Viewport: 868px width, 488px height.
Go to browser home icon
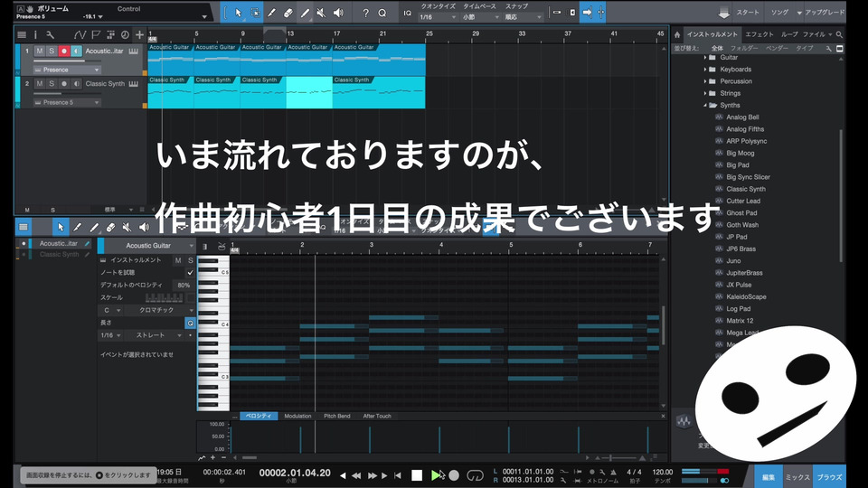point(677,34)
